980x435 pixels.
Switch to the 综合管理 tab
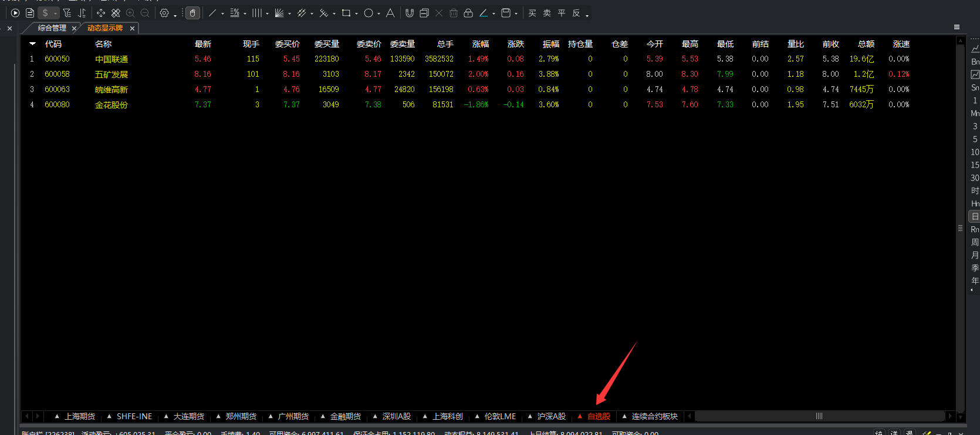(52, 28)
